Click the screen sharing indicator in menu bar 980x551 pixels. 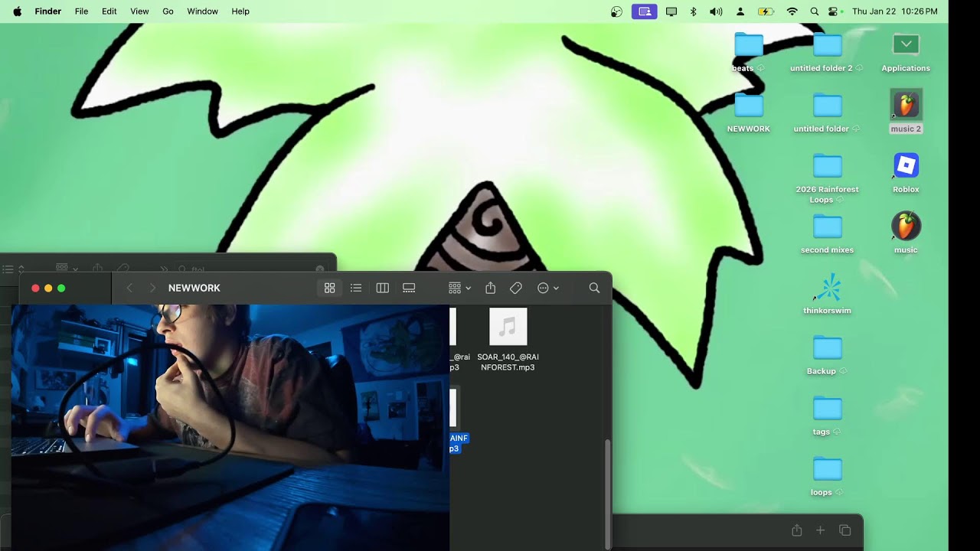tap(645, 11)
